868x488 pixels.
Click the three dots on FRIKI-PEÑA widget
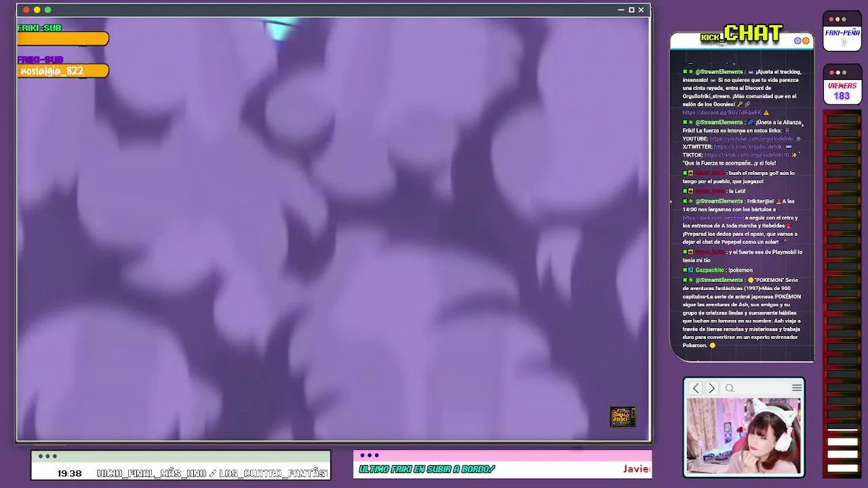pos(837,19)
